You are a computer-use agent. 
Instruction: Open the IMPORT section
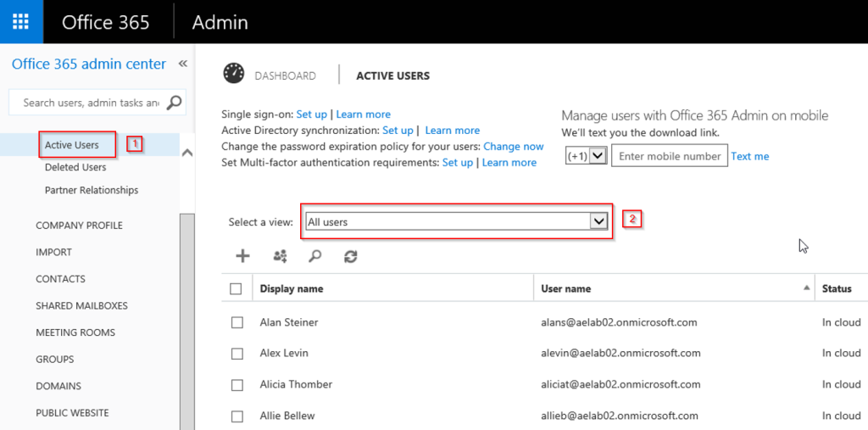53,252
